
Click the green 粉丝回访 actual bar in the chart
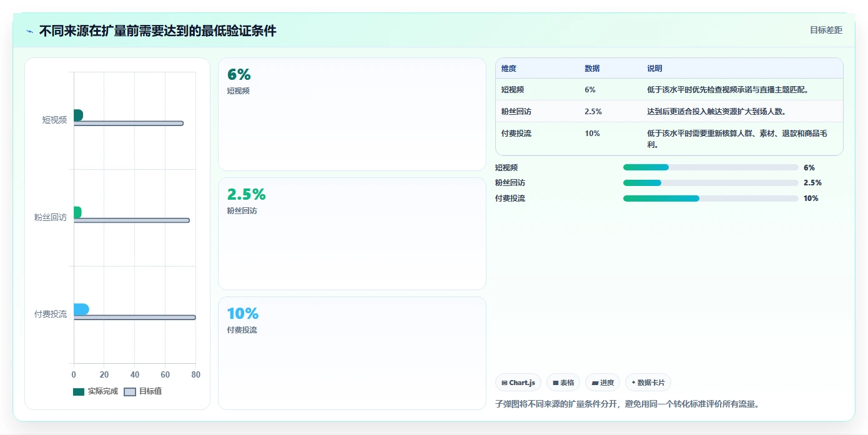click(x=77, y=212)
